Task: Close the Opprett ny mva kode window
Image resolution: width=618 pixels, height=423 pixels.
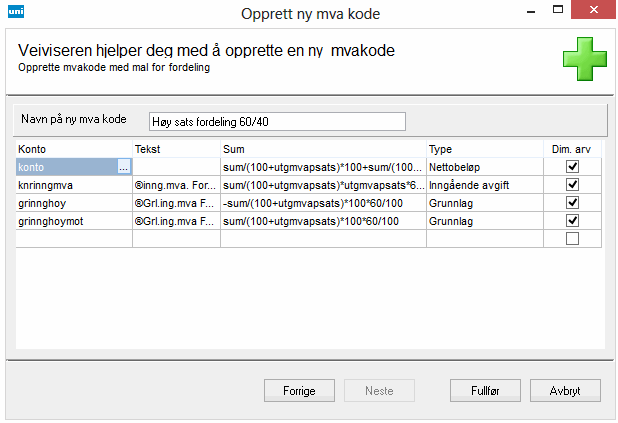Action: pos(594,12)
